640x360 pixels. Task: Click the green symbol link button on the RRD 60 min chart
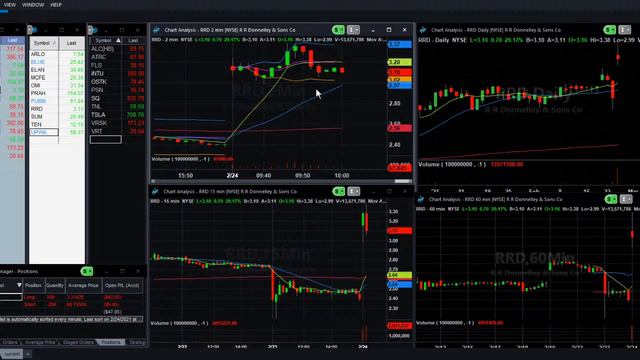[611, 199]
